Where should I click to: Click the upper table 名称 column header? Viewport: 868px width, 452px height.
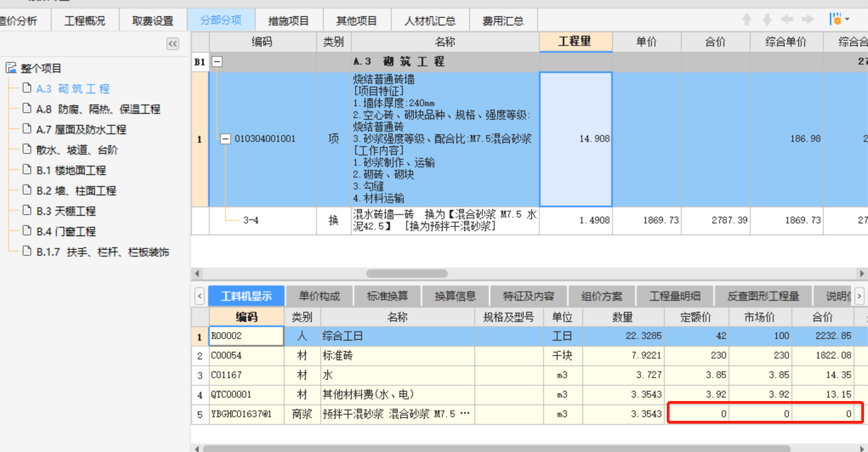[445, 41]
